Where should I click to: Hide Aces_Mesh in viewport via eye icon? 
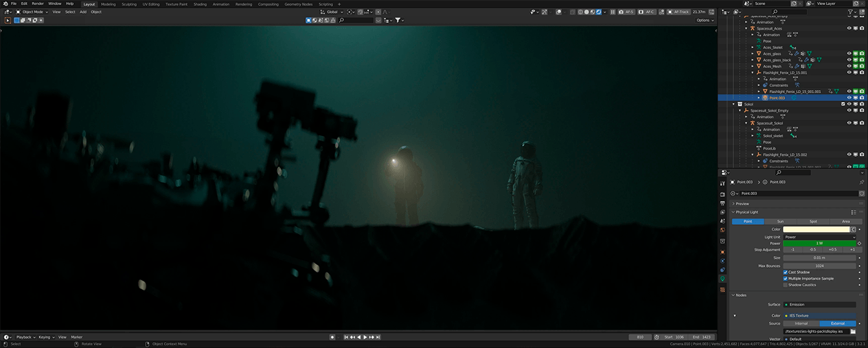849,66
